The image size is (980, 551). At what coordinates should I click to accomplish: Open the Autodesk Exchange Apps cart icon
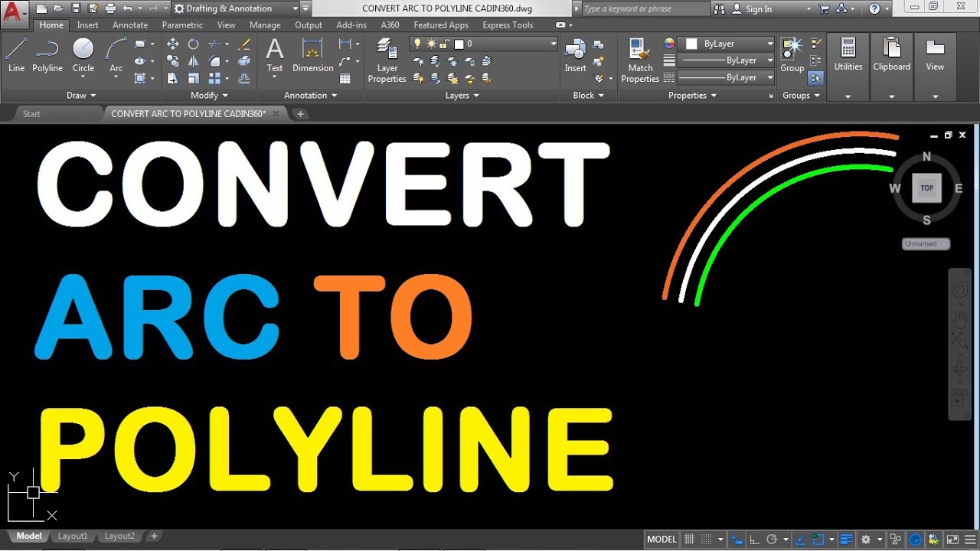pyautogui.click(x=824, y=8)
